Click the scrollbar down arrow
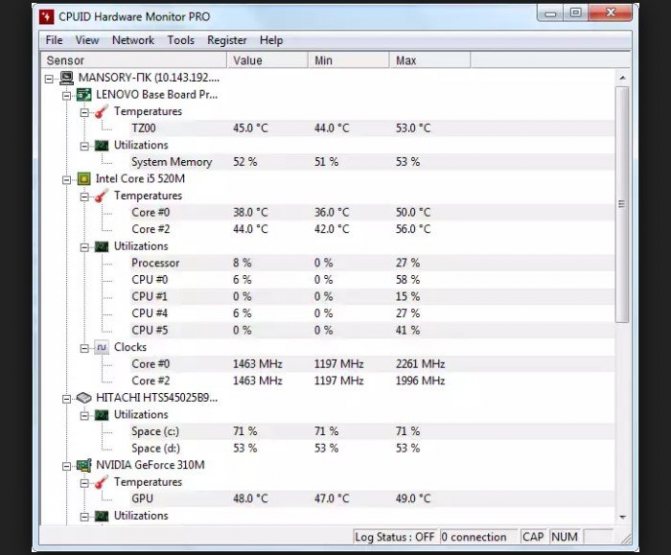This screenshot has height=555, width=671. pos(623,517)
